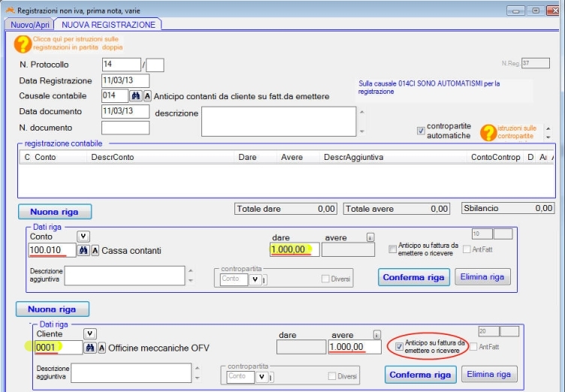Click the lower Nuona riga button
Screen dimensions: 565x392
(53, 309)
